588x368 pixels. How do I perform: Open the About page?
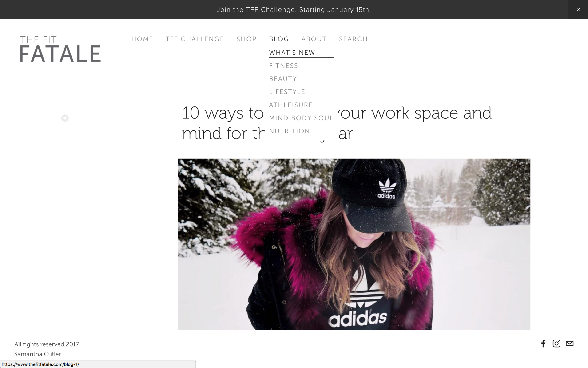314,39
